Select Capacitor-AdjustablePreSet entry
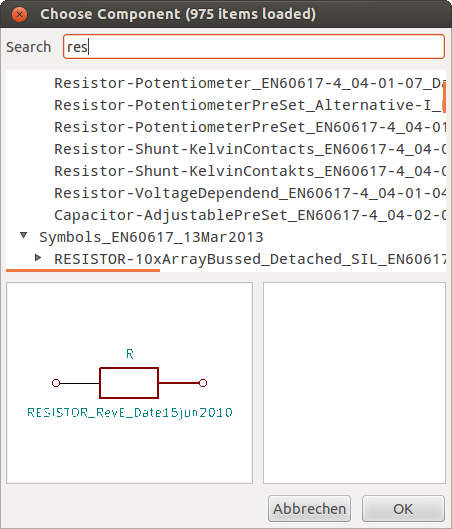 point(250,215)
